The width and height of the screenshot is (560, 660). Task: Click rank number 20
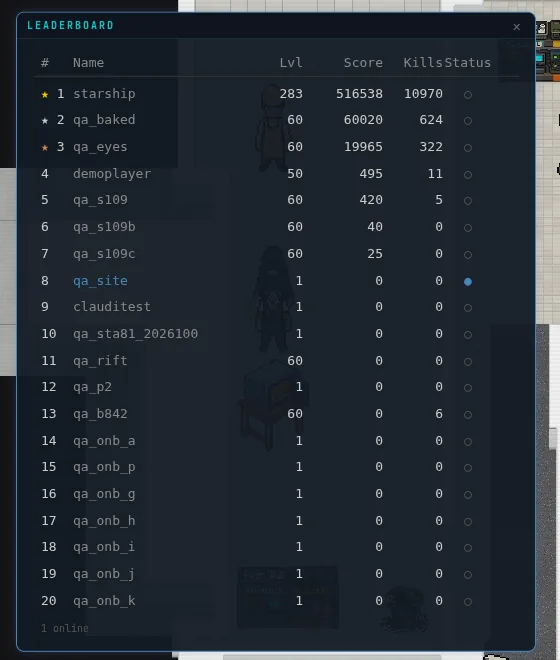49,601
